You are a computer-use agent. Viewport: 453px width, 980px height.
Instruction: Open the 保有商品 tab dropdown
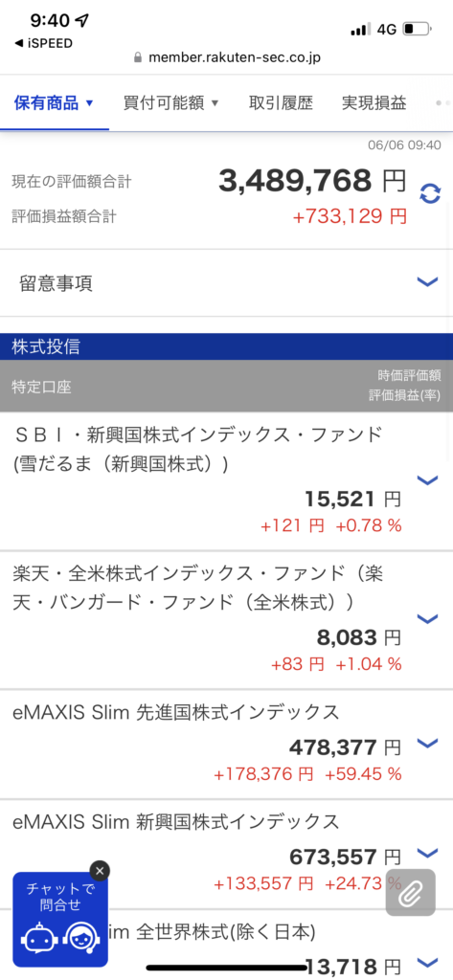(54, 102)
